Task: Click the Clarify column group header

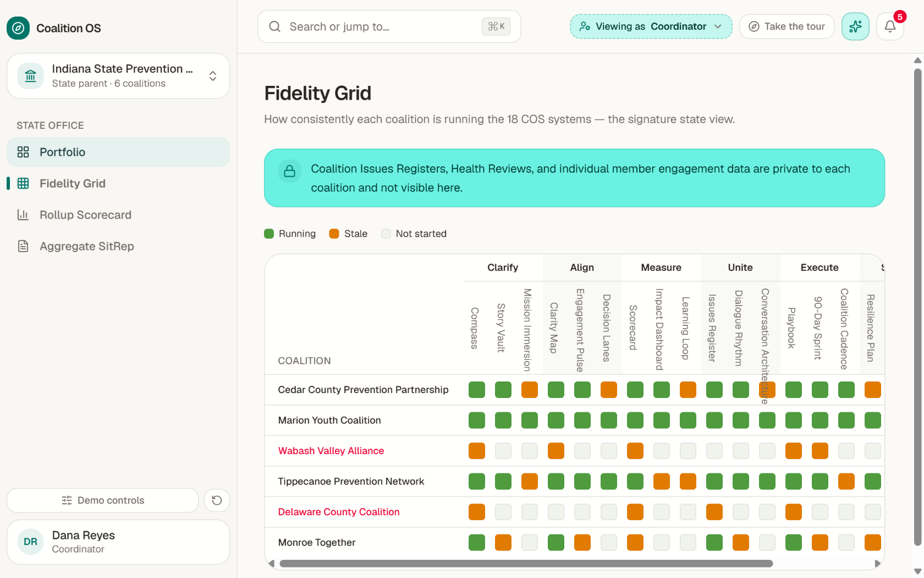Action: (x=503, y=268)
